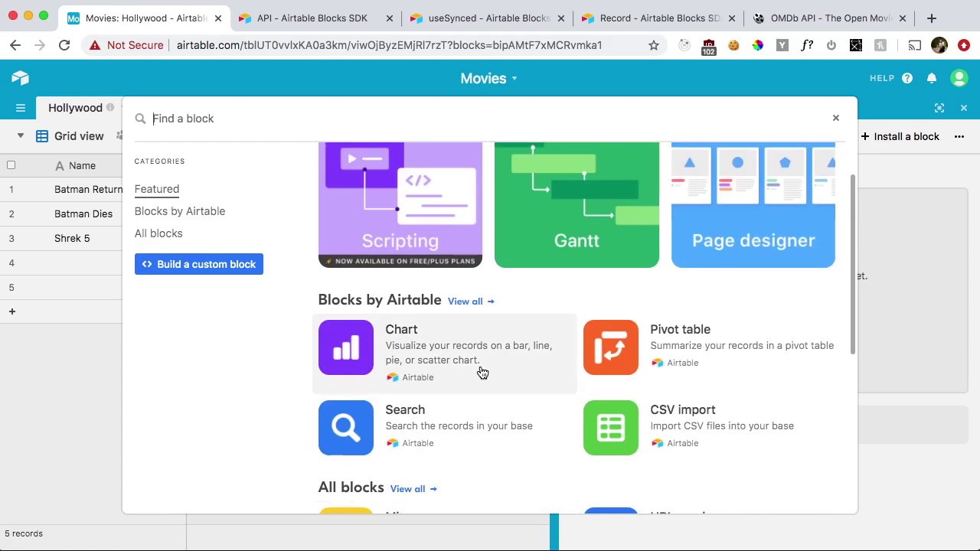This screenshot has height=551, width=980.
Task: Click View all for Blocks by Airtable
Action: click(x=471, y=302)
